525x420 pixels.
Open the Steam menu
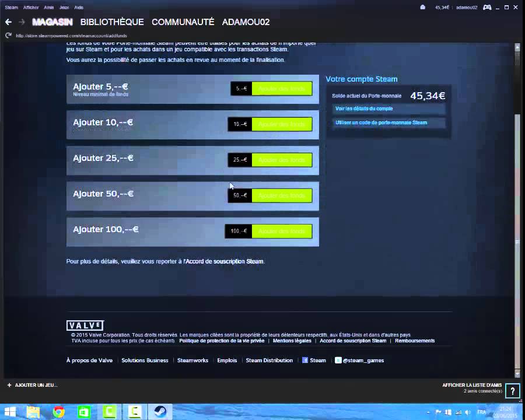(x=12, y=8)
